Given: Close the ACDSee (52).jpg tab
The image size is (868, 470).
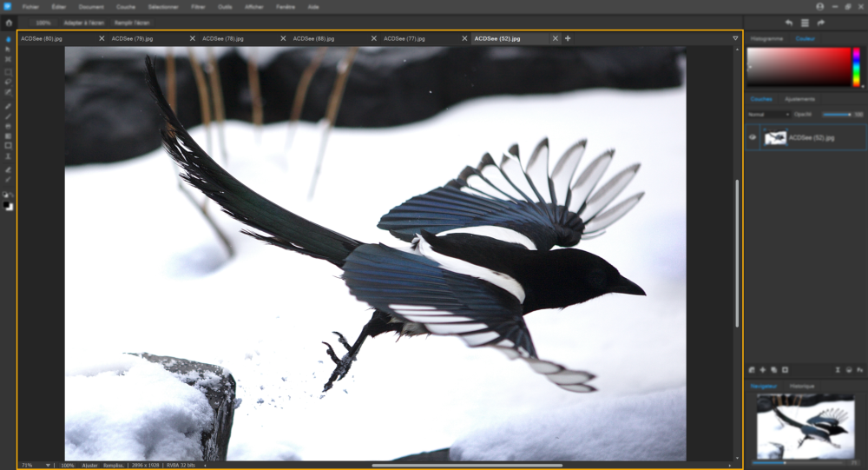Looking at the screenshot, I should coord(556,38).
